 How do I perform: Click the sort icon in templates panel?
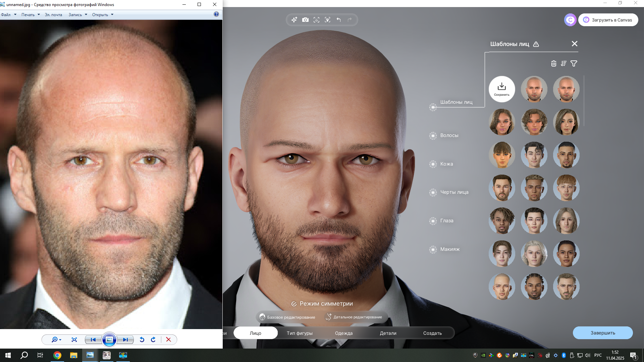coord(563,63)
